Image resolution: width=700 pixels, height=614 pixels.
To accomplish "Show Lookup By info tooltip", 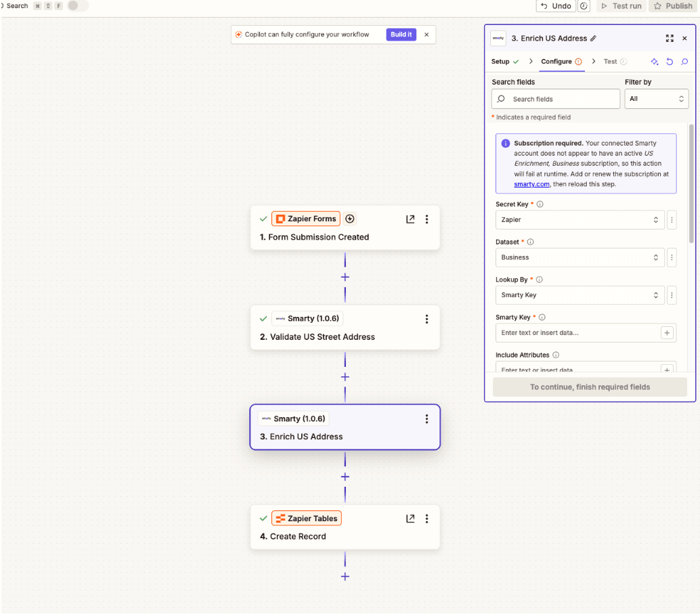I will pos(540,280).
